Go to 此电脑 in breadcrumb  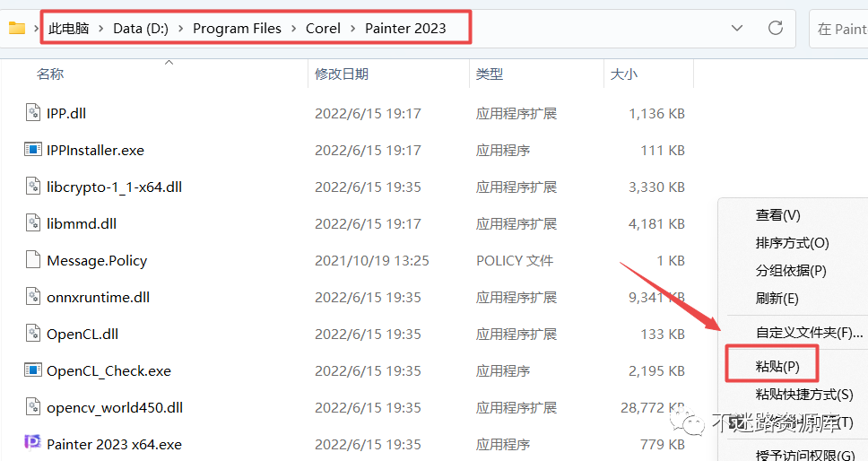(x=69, y=28)
